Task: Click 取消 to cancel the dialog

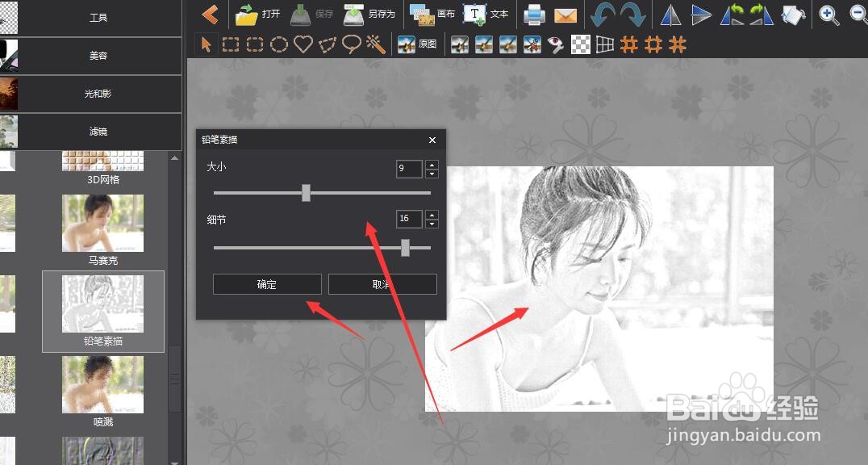Action: [x=382, y=284]
